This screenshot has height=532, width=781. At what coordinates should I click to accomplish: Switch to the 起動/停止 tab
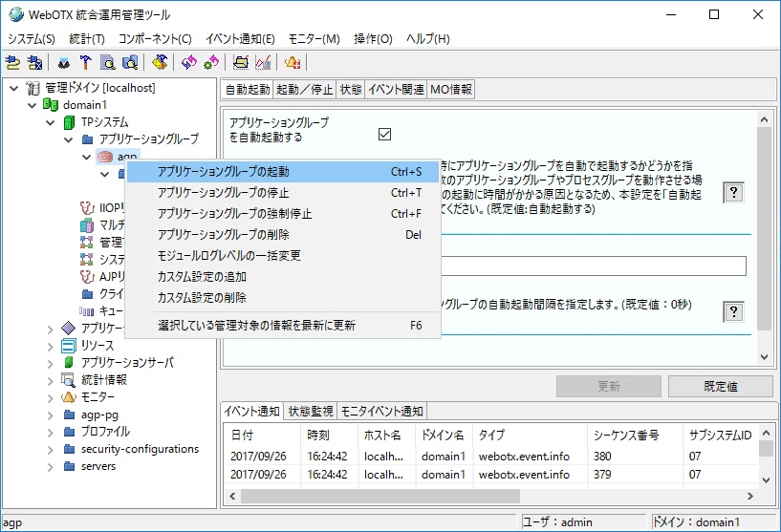click(x=304, y=90)
